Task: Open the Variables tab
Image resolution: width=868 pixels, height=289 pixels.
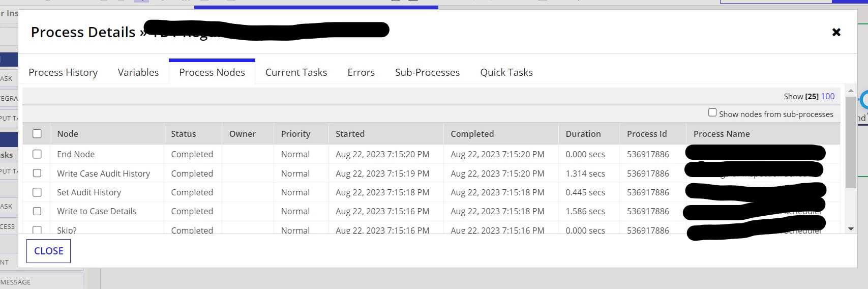Action: pyautogui.click(x=138, y=72)
